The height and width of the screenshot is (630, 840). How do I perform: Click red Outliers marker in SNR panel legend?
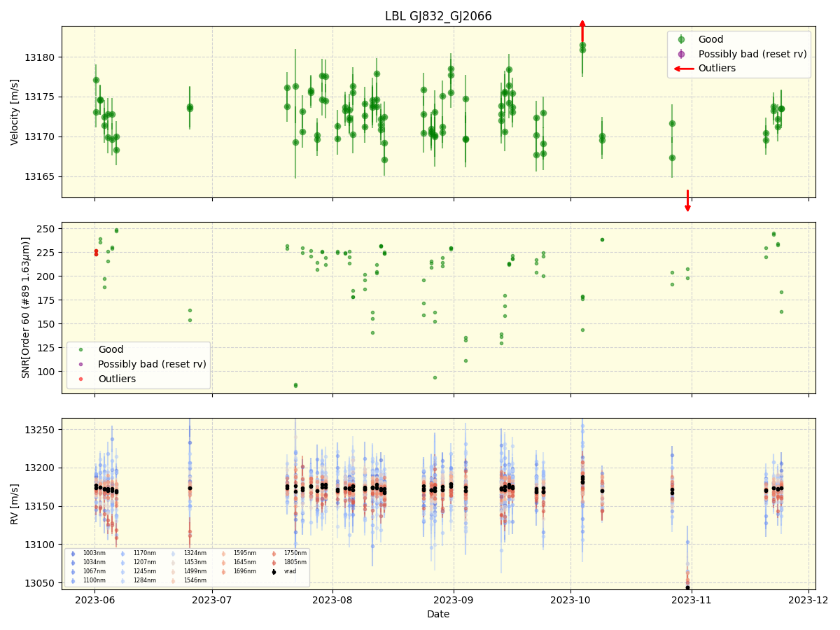(x=80, y=379)
